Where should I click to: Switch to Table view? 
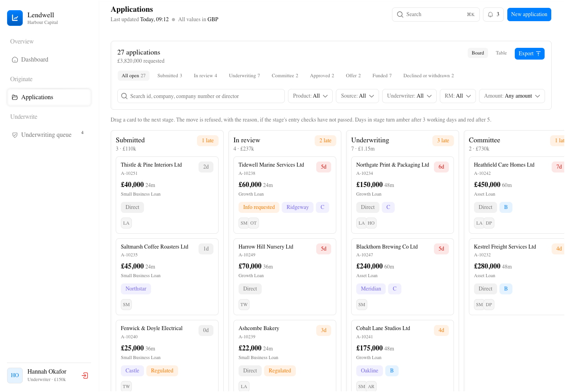[x=501, y=53]
